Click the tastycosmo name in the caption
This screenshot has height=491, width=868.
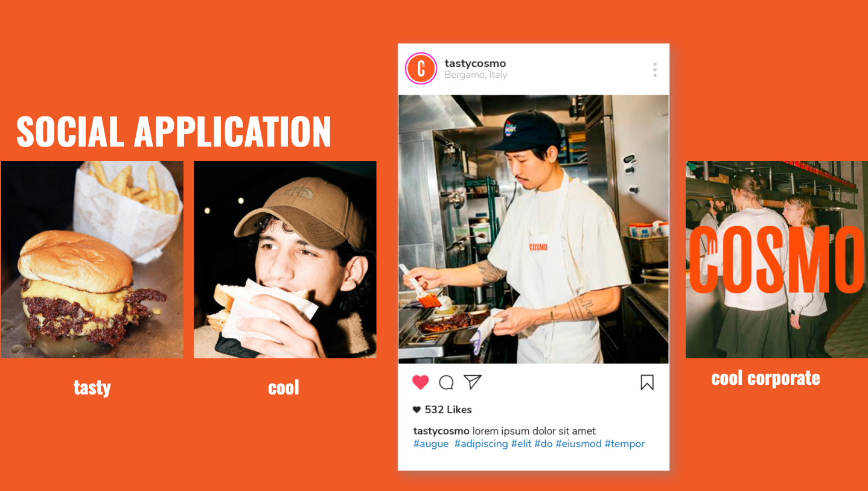click(x=441, y=431)
